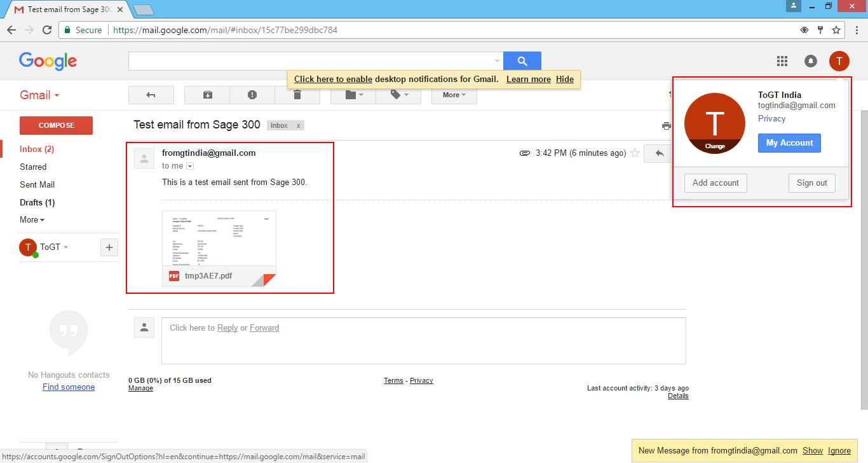Viewport: 868px width, 463px height.
Task: Click the My Account button
Action: pyautogui.click(x=789, y=143)
